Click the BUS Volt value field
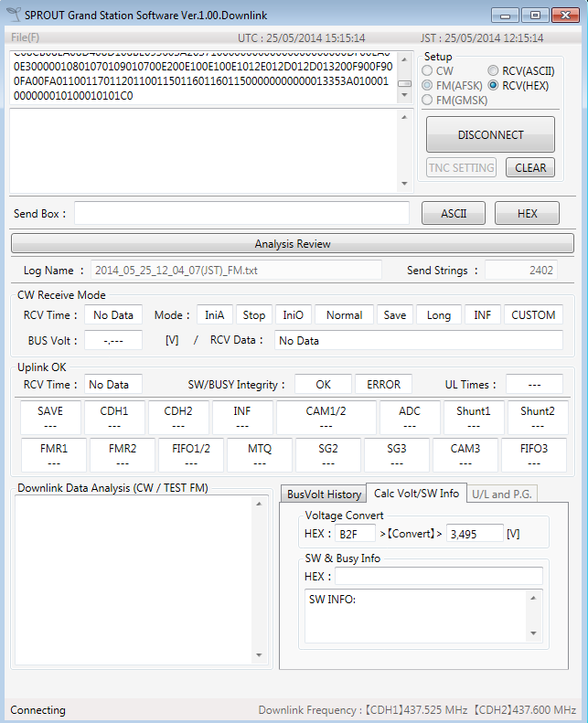 113,340
